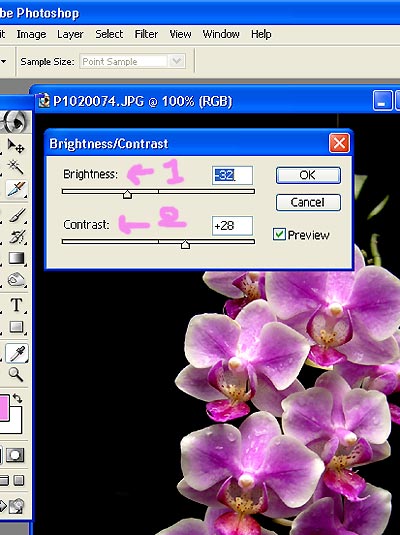
Task: Open the View menu
Action: point(180,34)
